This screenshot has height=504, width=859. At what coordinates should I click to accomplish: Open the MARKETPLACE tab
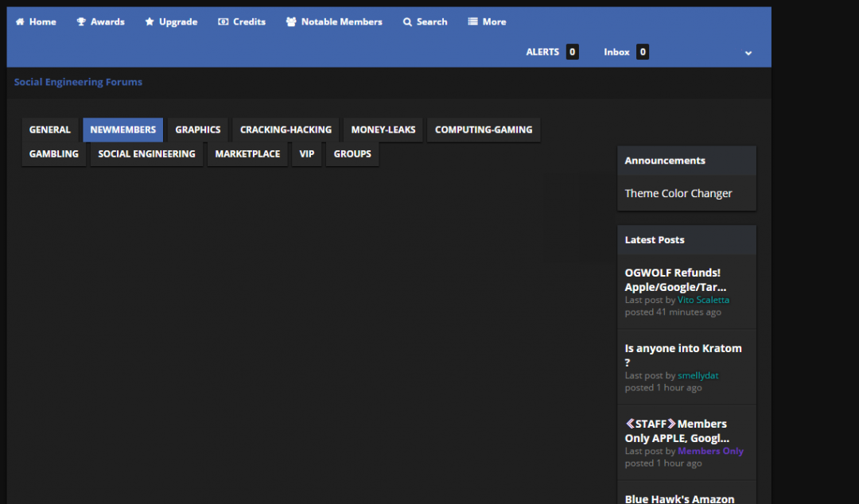click(x=247, y=153)
